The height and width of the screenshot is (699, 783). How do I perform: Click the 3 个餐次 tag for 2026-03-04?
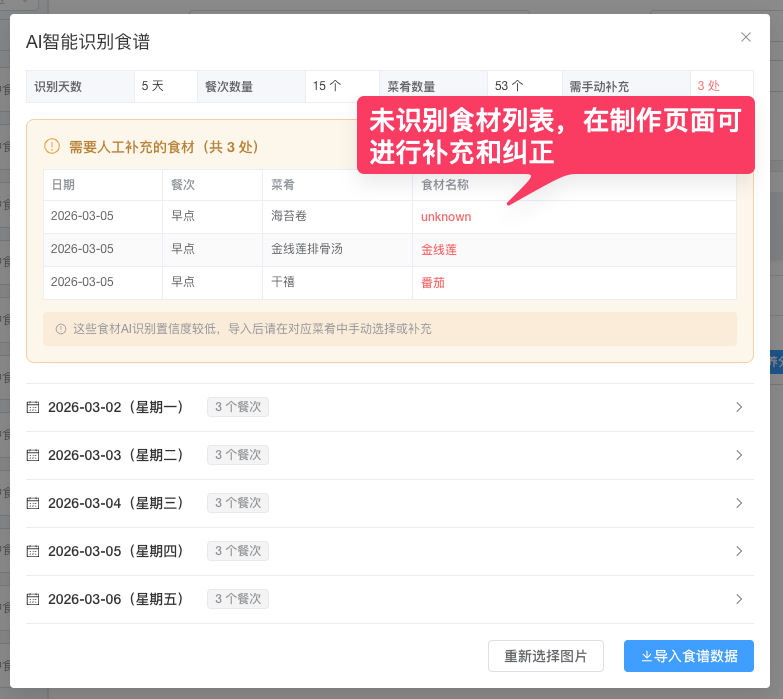click(x=238, y=503)
